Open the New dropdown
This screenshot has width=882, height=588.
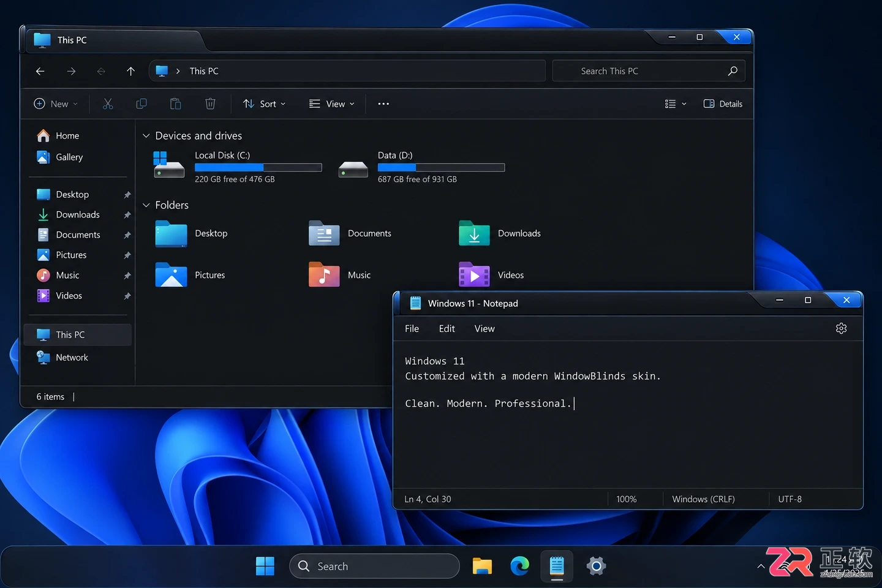56,104
